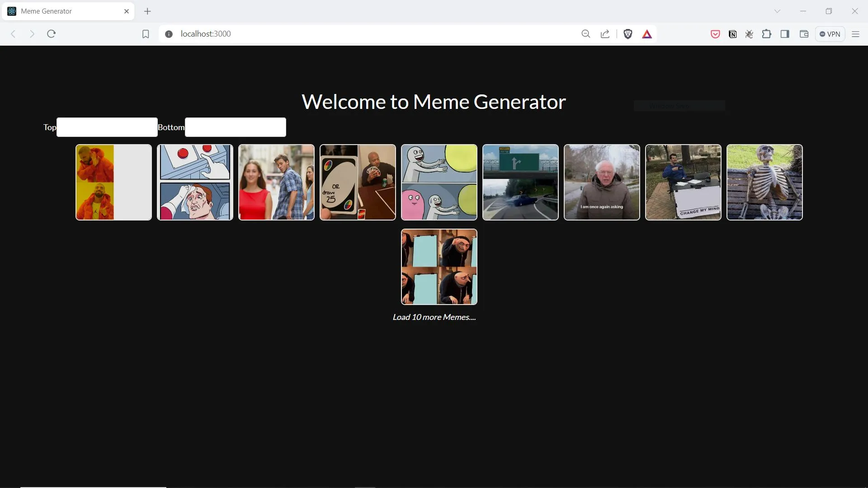This screenshot has height=488, width=868.
Task: Share this page via share icon
Action: coord(605,34)
